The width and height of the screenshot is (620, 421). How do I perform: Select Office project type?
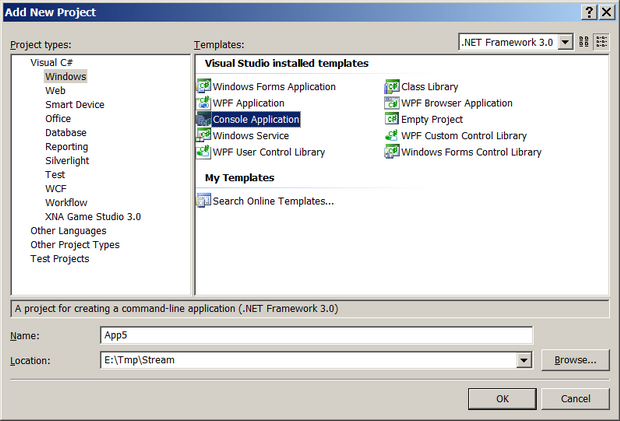58,119
